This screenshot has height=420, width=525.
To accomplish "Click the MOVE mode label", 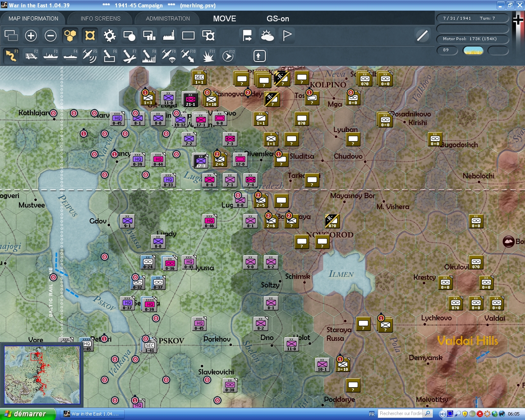I will click(225, 18).
